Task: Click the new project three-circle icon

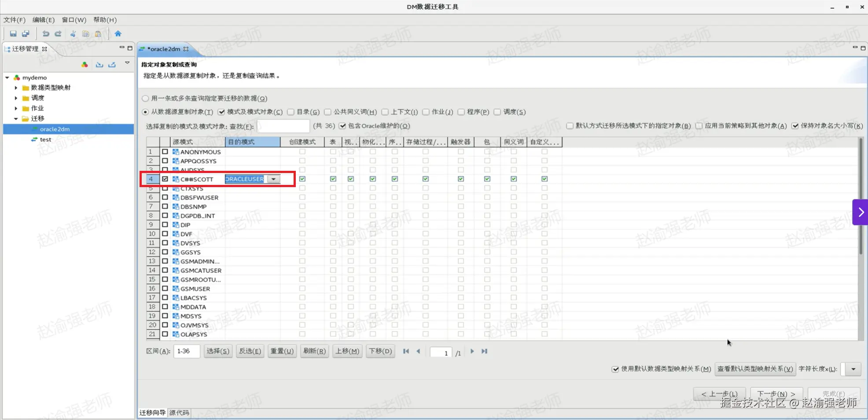Action: click(85, 65)
